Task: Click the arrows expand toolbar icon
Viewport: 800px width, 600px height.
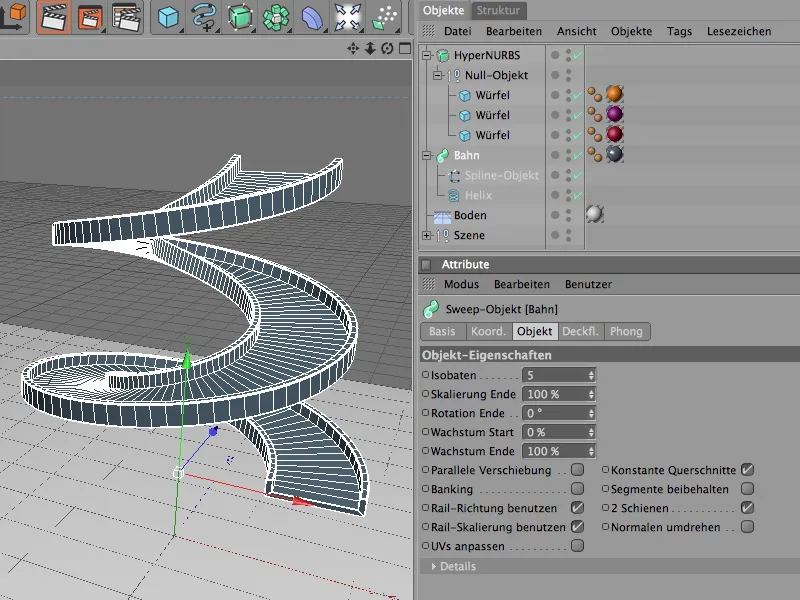Action: tap(347, 17)
